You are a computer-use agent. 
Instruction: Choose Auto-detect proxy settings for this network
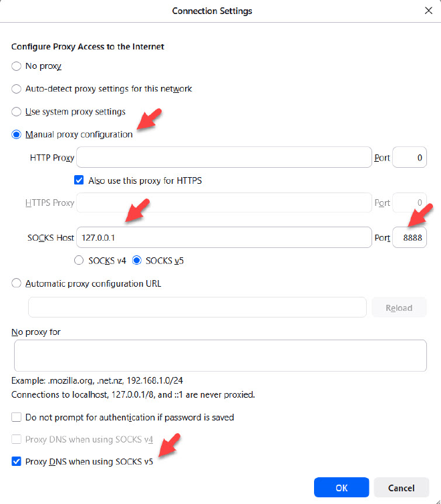tap(17, 89)
